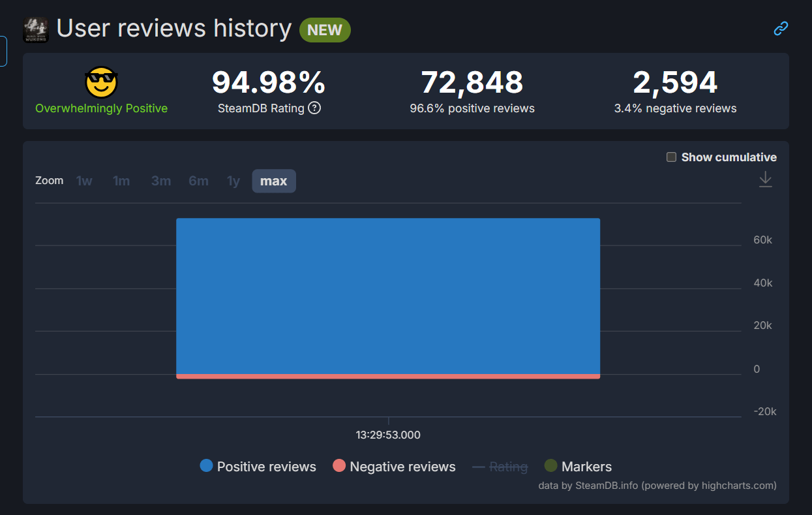Click the blue Positive reviews color dot
The height and width of the screenshot is (515, 812).
[207, 466]
